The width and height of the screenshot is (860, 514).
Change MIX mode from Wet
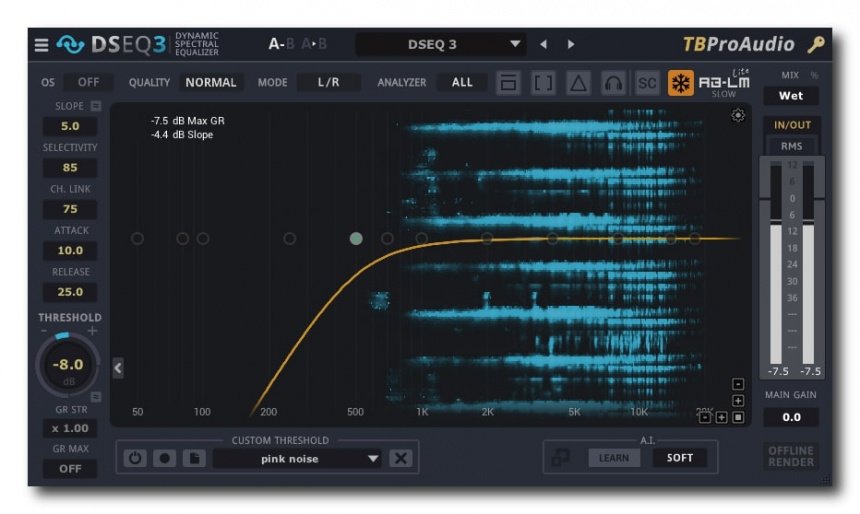tap(791, 95)
